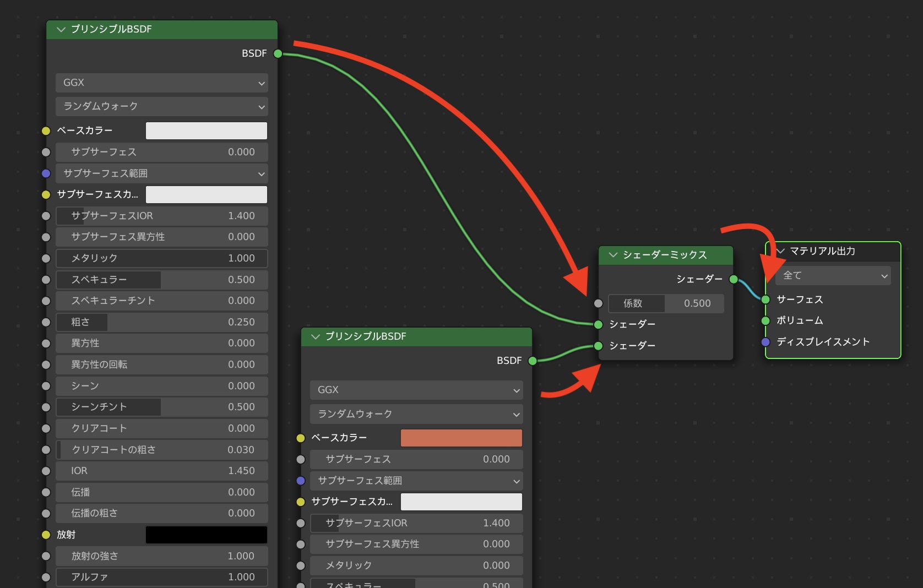The height and width of the screenshot is (588, 923).
Task: Open the サブサーフェス範囲 dropdown in the upper-left node
Action: [x=161, y=173]
